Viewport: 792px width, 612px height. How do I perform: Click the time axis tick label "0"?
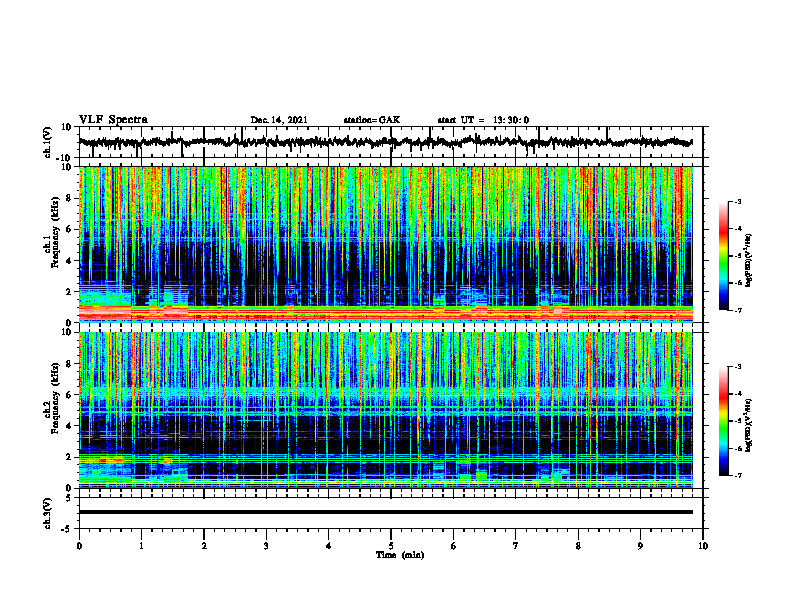79,546
